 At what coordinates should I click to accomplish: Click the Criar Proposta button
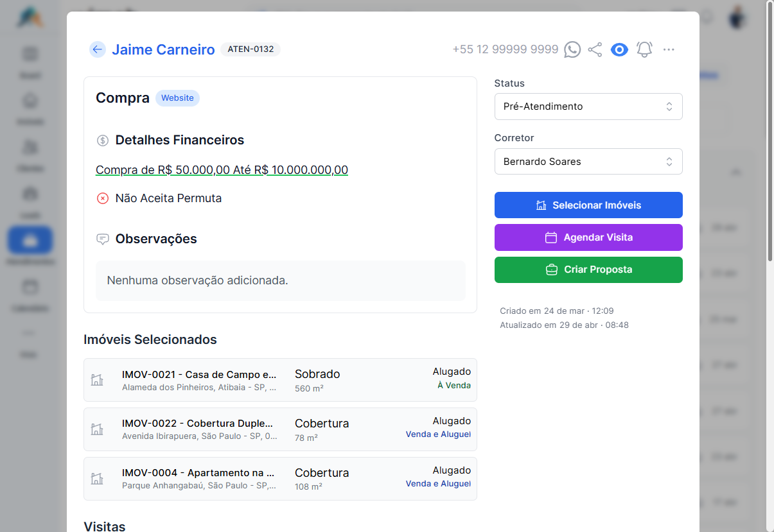tap(588, 270)
